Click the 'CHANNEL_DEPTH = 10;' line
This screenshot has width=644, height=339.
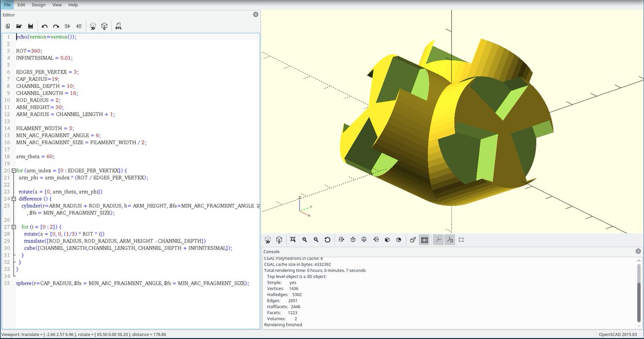tap(45, 86)
